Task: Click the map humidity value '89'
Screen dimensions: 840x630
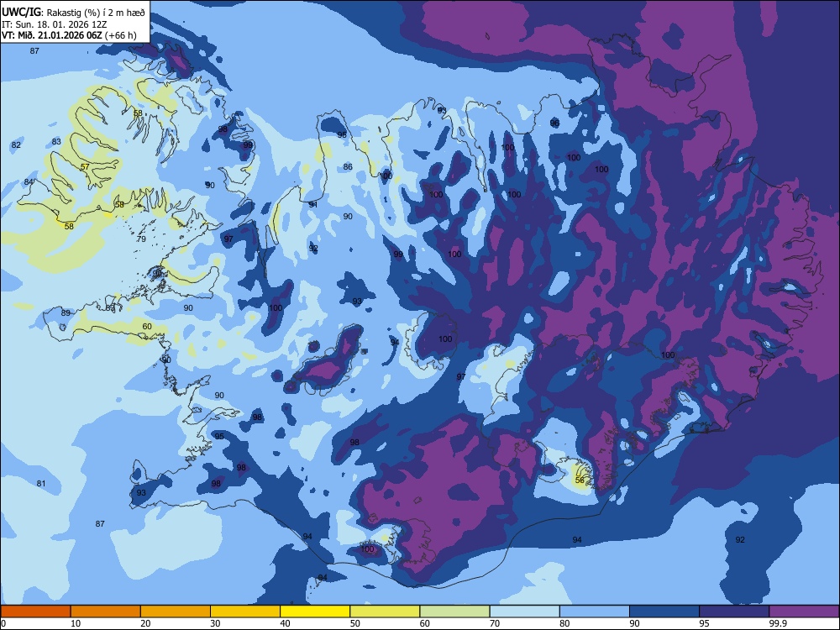Action: click(66, 312)
